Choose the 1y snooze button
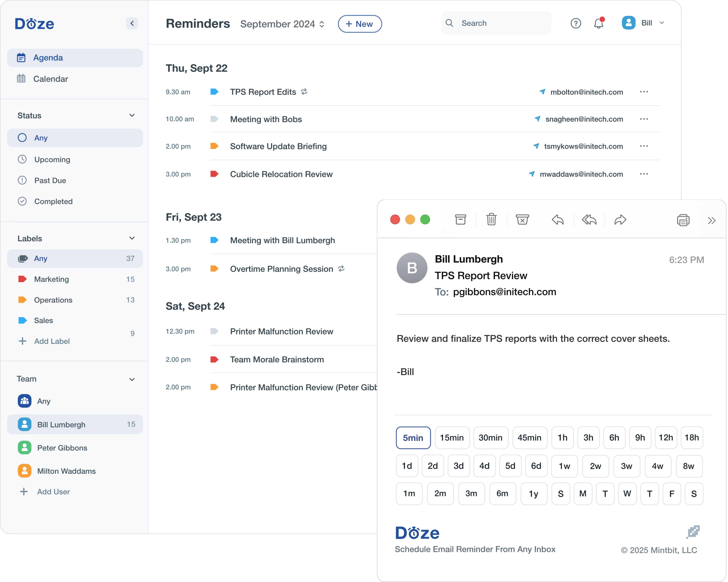Viewport: 728px width, 582px height. (533, 494)
